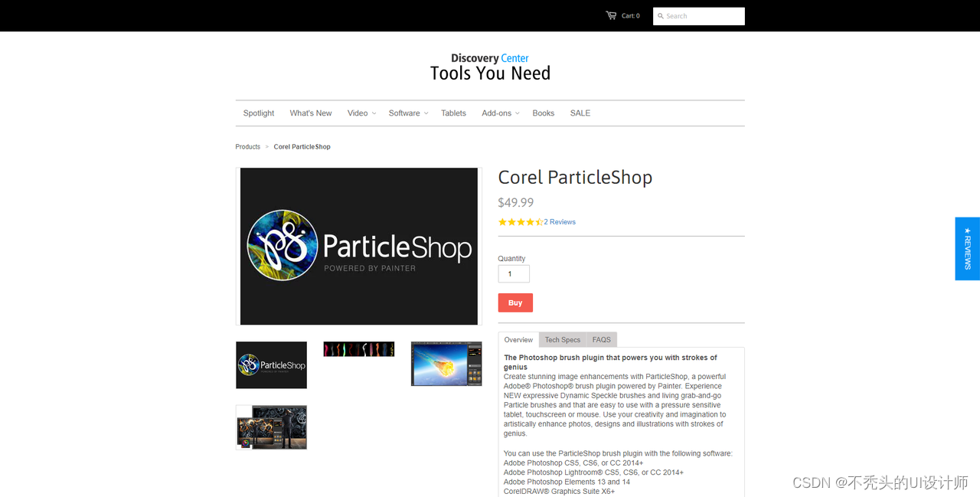This screenshot has width=980, height=497.
Task: Click 'Adobe Photoshop Lightroom® CS5' line
Action: click(593, 472)
